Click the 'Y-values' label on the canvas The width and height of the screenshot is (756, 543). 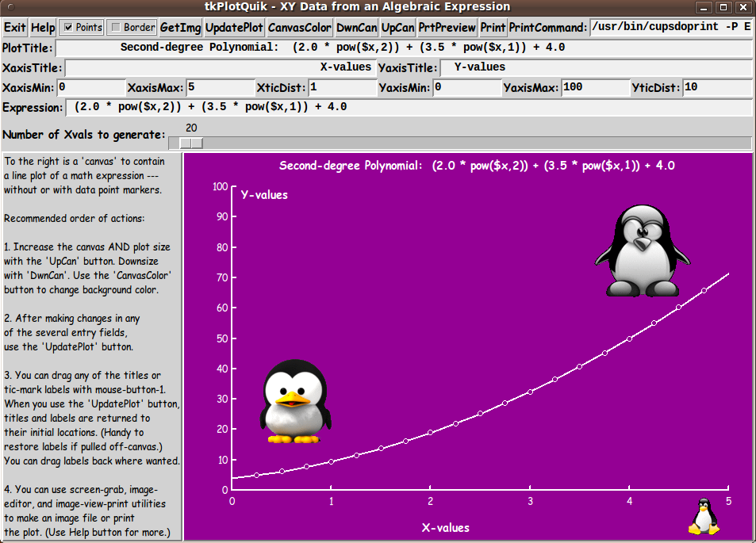click(x=264, y=195)
